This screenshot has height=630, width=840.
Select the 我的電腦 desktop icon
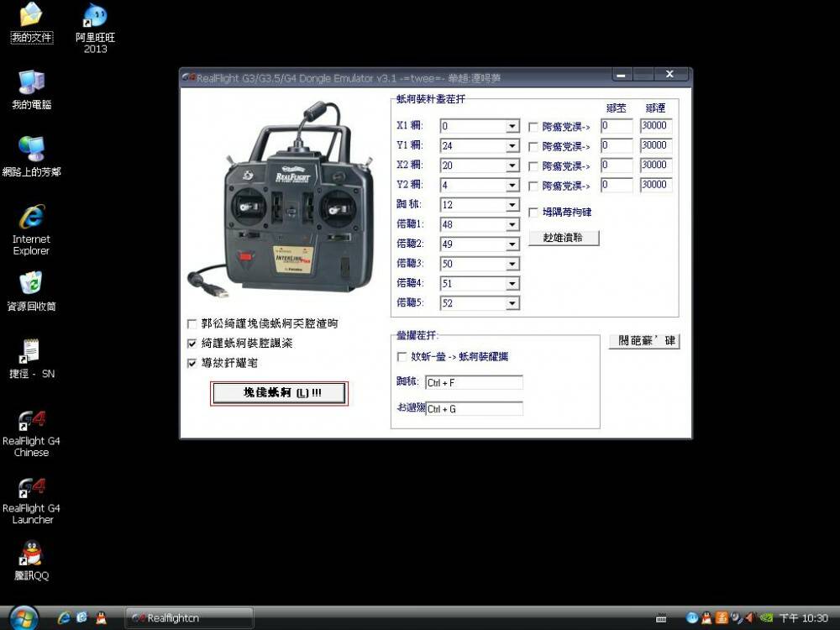click(x=32, y=90)
